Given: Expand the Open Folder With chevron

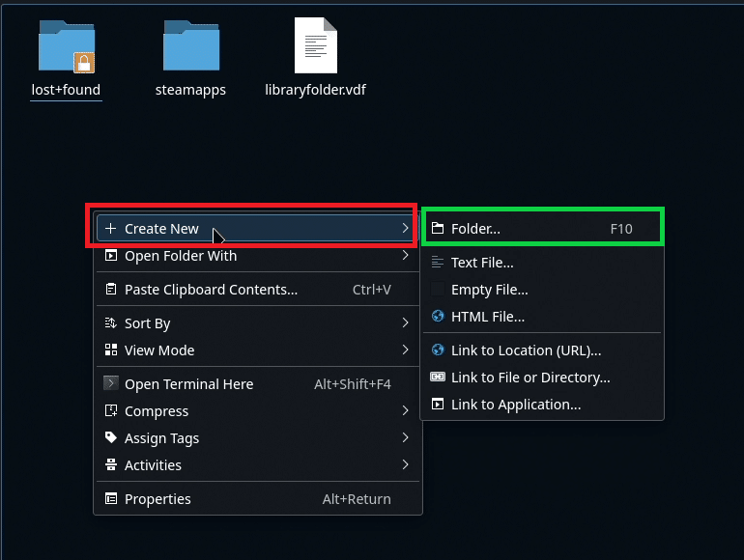Looking at the screenshot, I should 405,255.
